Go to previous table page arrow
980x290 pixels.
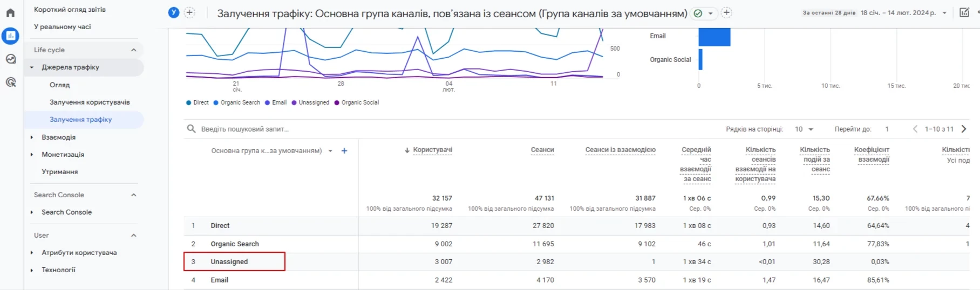915,129
